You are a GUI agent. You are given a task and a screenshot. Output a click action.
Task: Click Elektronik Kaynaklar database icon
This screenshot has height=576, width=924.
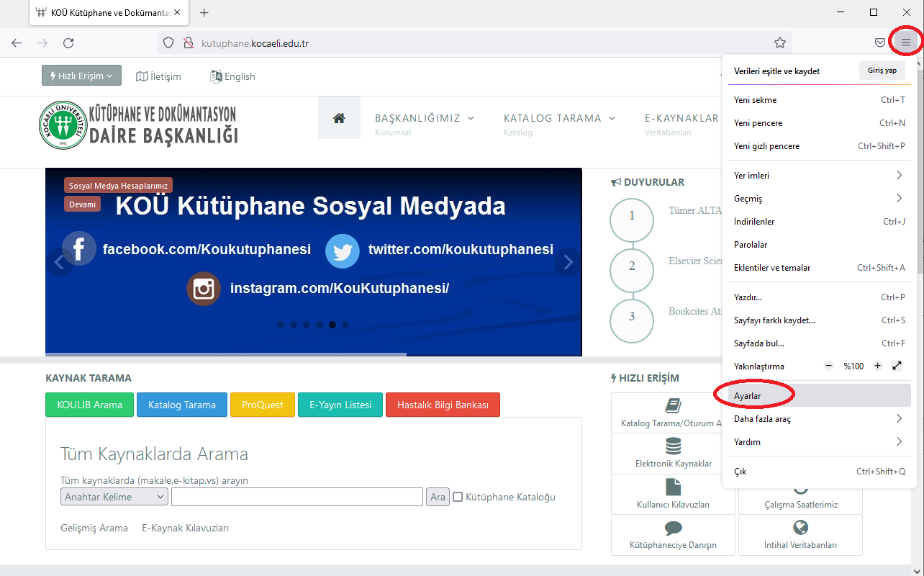tap(673, 446)
